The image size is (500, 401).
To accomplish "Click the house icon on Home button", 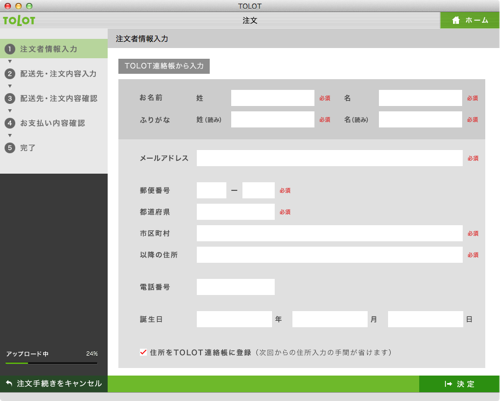I will tap(456, 20).
